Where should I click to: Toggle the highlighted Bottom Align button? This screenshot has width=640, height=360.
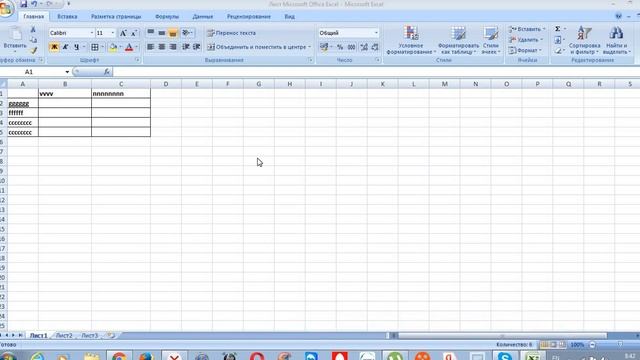173,33
